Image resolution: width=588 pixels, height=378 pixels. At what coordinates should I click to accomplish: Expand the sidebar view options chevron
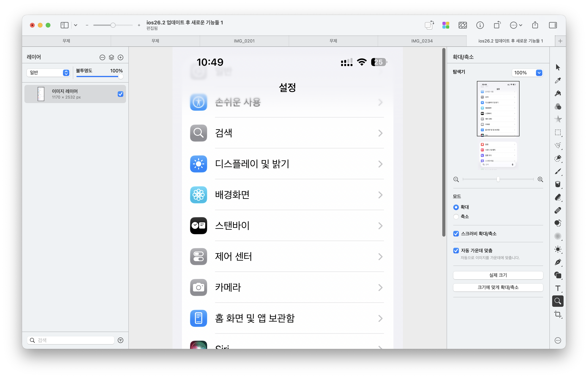(76, 25)
